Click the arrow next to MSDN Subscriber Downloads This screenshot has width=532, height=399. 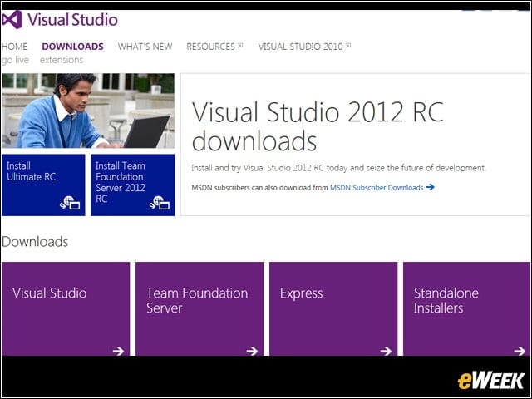[x=430, y=187]
